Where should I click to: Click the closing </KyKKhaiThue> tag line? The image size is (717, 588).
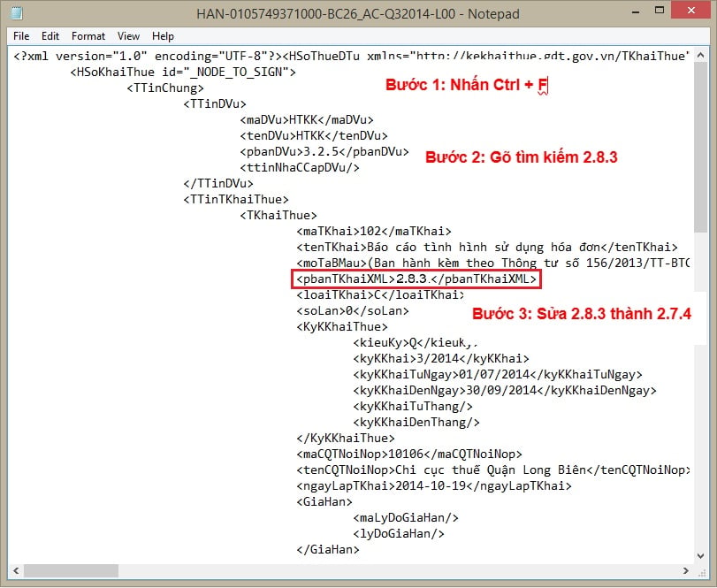click(346, 439)
